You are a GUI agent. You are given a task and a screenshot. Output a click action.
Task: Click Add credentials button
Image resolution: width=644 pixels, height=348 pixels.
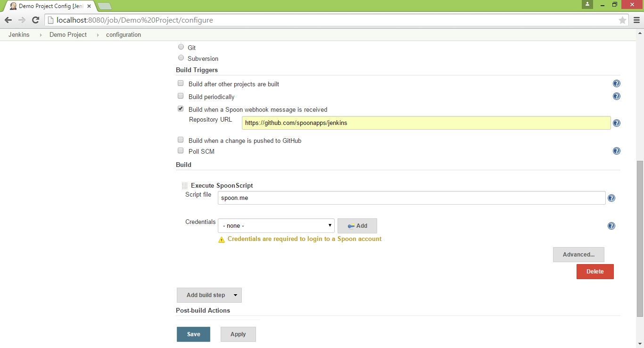pos(357,226)
